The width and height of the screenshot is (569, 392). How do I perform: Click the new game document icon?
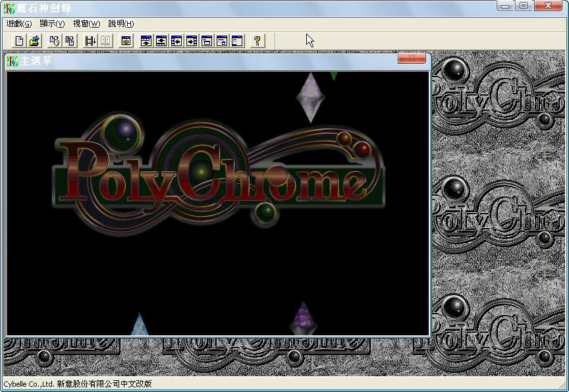coord(20,41)
